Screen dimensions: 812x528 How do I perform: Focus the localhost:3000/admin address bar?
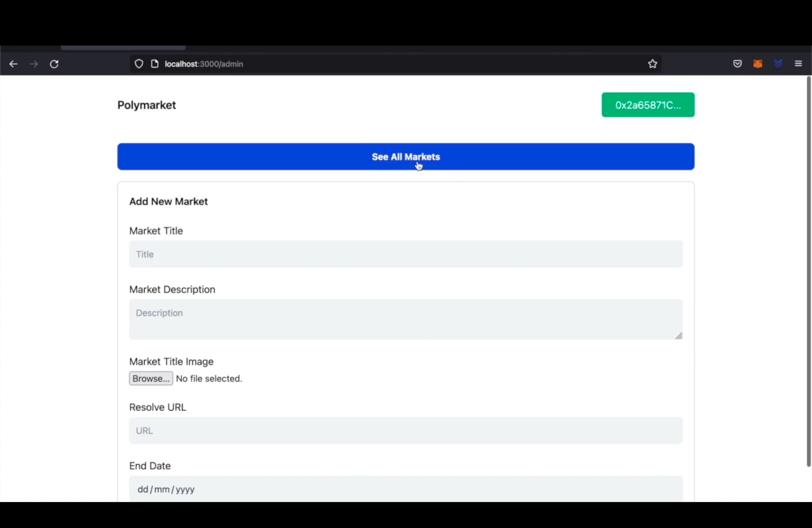(396, 64)
